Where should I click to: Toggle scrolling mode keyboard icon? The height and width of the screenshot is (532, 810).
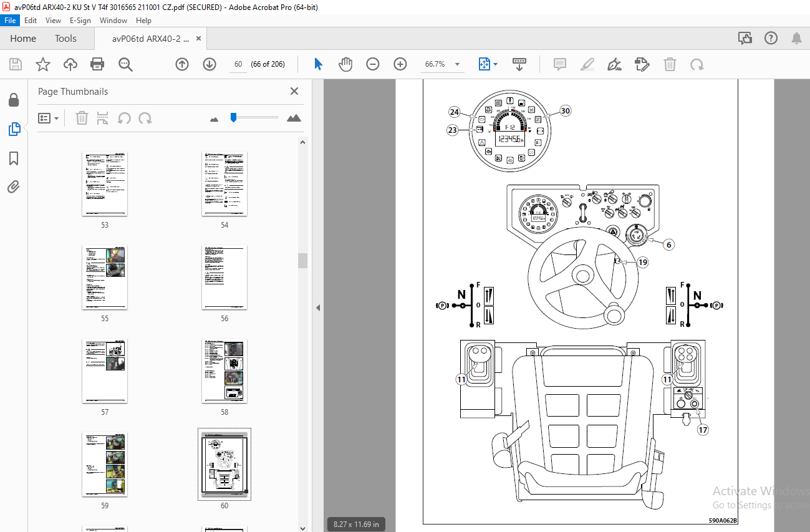pos(519,64)
